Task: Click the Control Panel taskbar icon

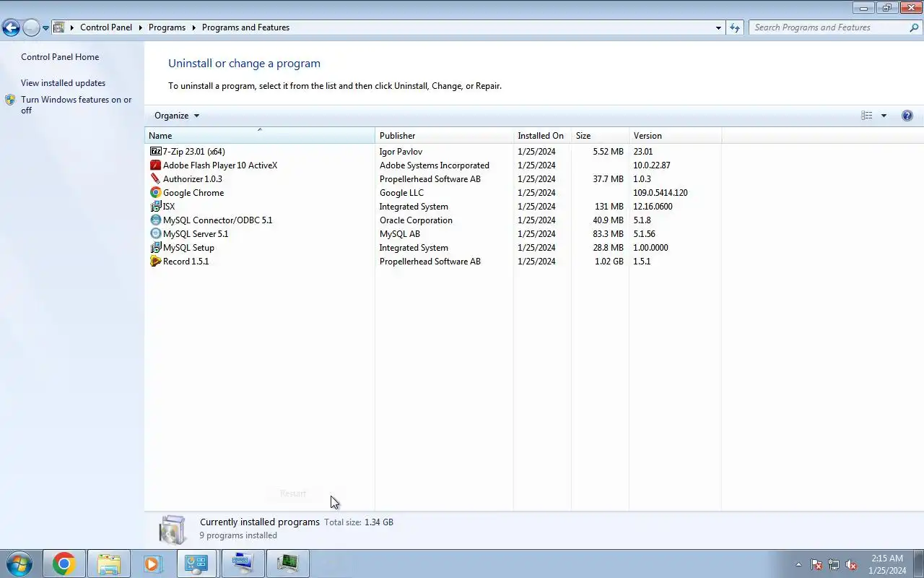Action: 196,564
